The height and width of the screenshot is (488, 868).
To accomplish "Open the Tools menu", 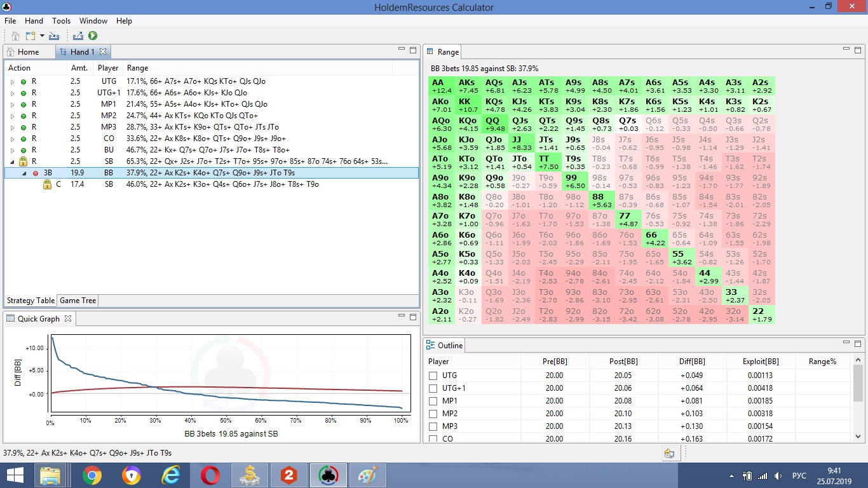I will (62, 21).
